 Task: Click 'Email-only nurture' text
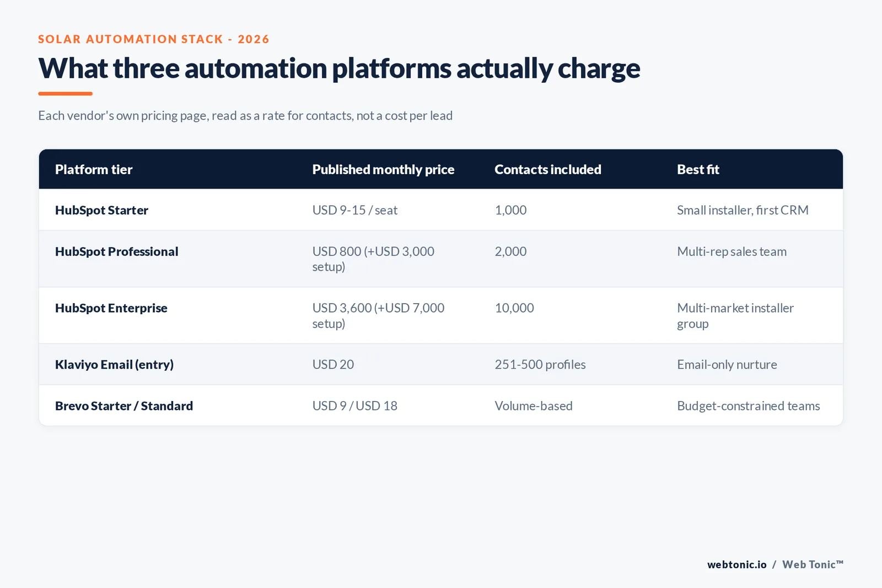pos(727,364)
